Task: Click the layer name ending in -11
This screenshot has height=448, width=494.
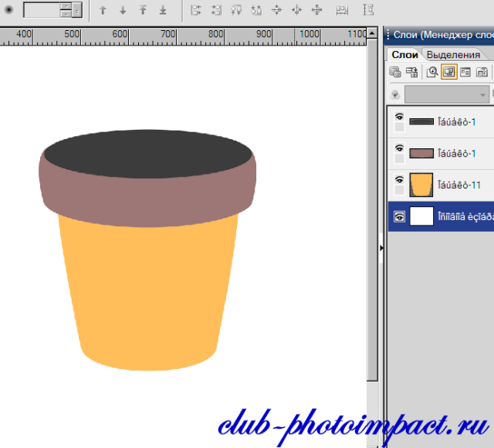Action: 459,185
